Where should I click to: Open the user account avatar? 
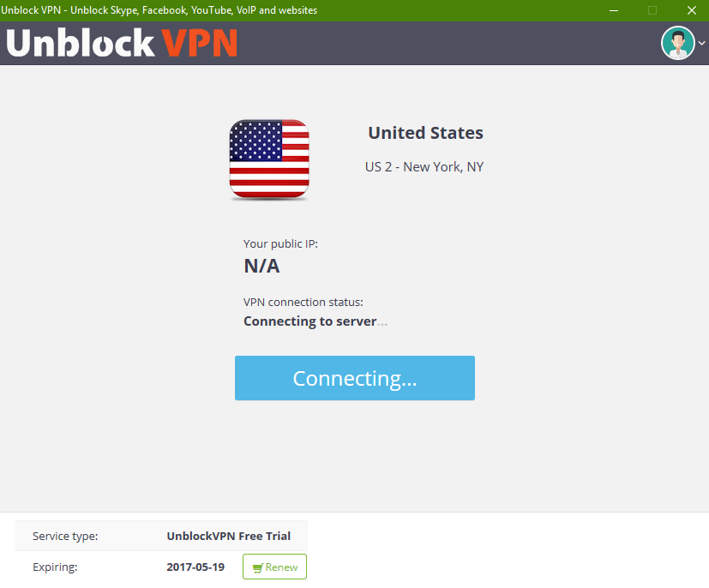[x=677, y=43]
